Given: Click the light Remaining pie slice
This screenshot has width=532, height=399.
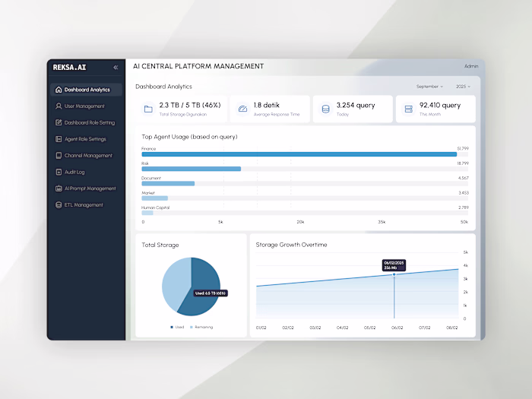Looking at the screenshot, I should click(176, 282).
